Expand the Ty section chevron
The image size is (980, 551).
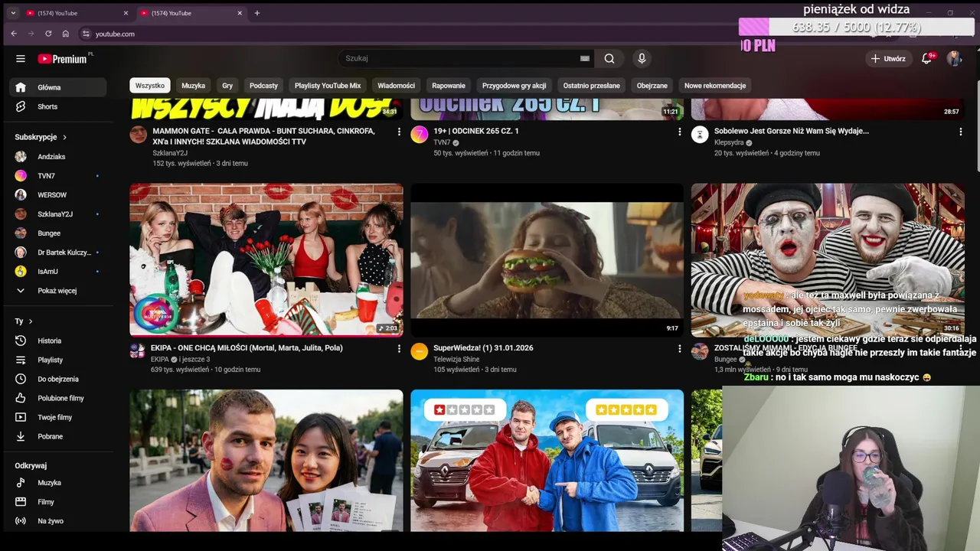[x=31, y=321]
